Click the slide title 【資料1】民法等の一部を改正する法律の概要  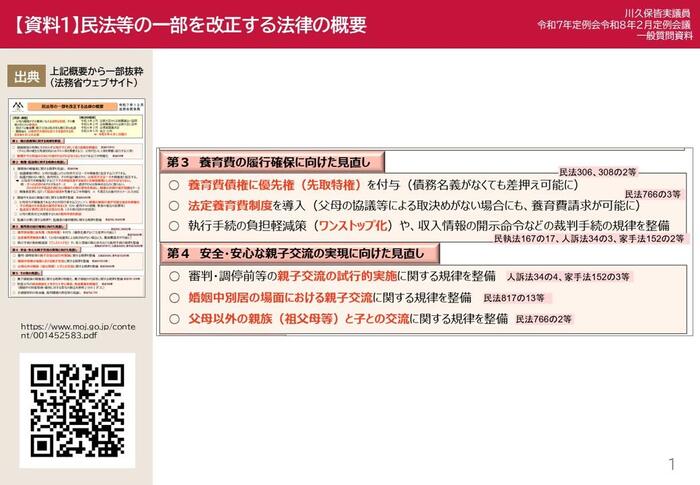(190, 24)
